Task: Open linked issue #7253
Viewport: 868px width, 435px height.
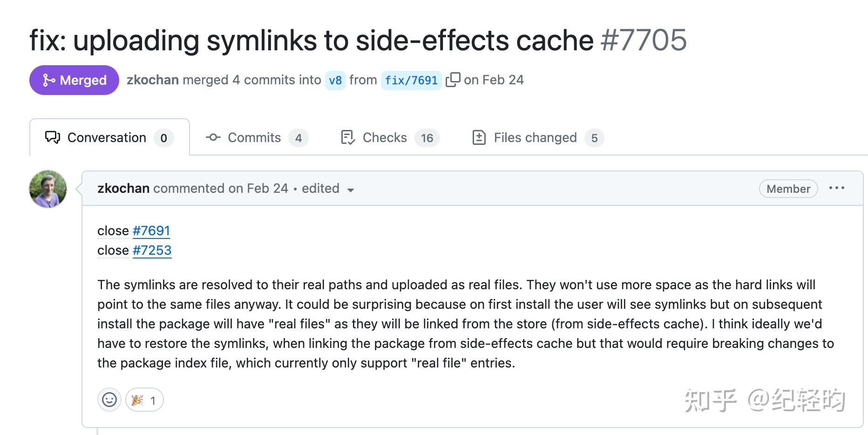Action: click(152, 250)
